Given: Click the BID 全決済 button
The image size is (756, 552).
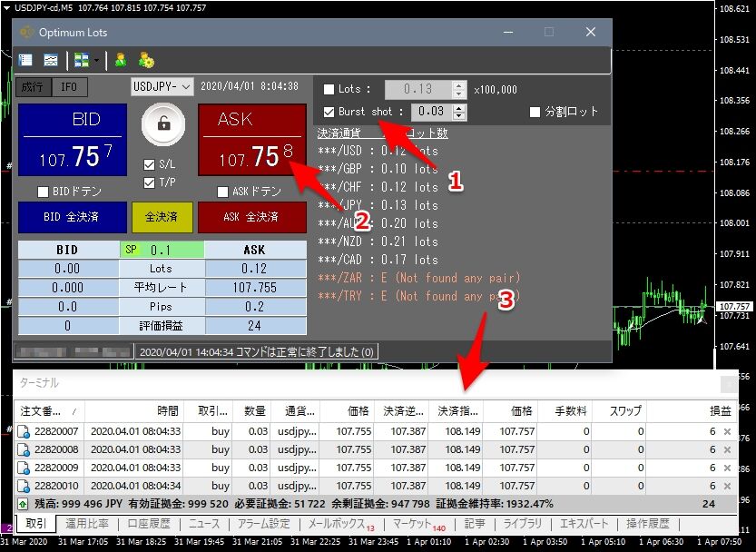Looking at the screenshot, I should pos(73,217).
